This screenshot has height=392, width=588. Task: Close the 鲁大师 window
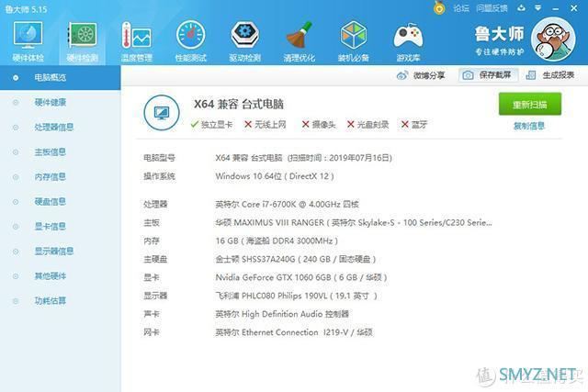point(574,8)
